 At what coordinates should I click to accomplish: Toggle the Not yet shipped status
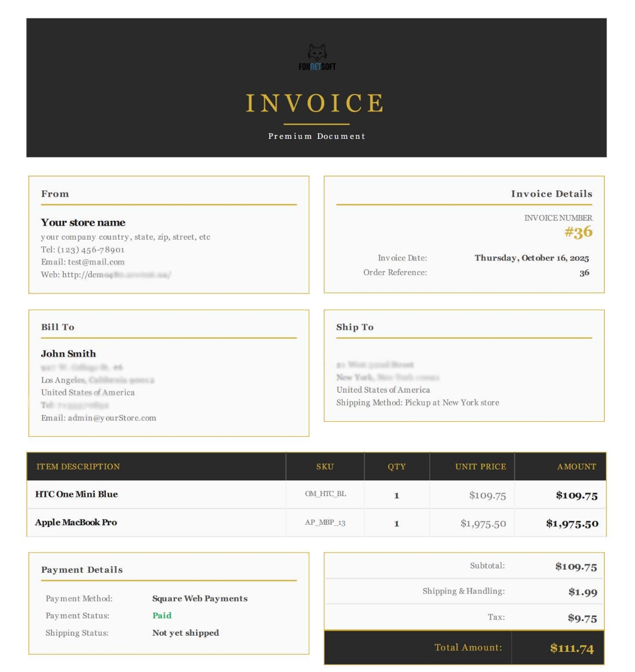[185, 633]
